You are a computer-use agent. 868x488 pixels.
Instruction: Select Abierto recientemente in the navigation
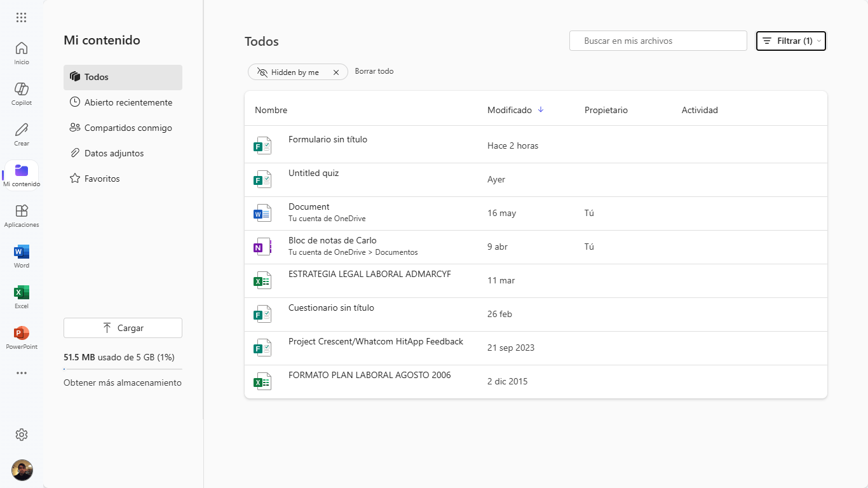tap(128, 102)
